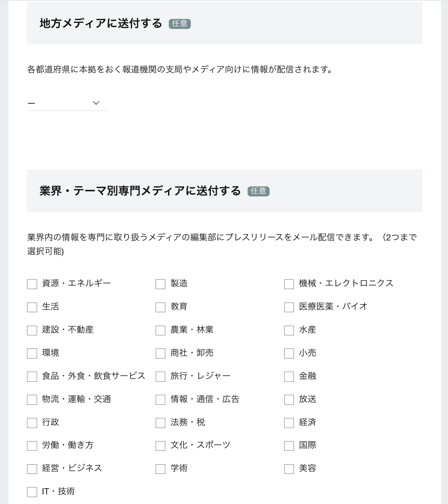Click the 地方メディアに送付する section header
The height and width of the screenshot is (504, 448).
(x=101, y=23)
